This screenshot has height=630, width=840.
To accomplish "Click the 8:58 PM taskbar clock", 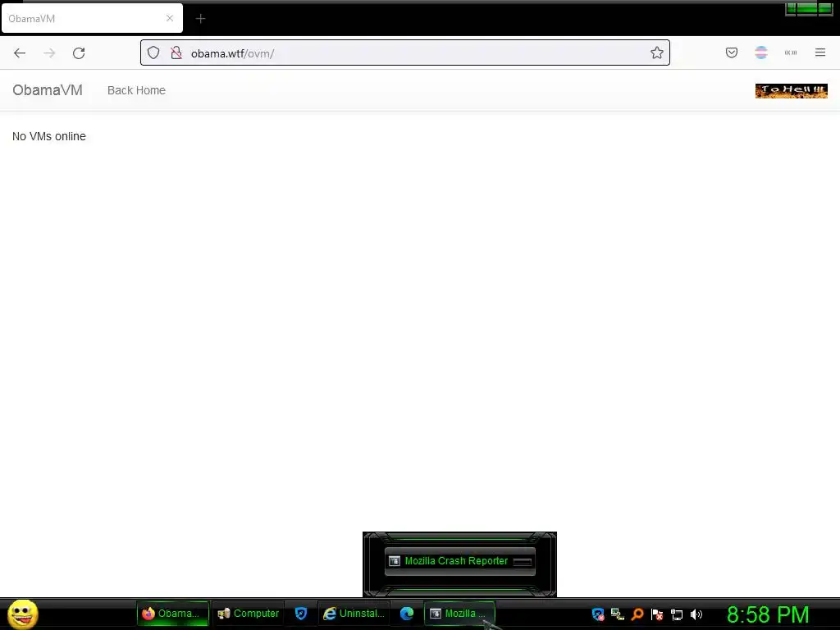I will tap(768, 614).
